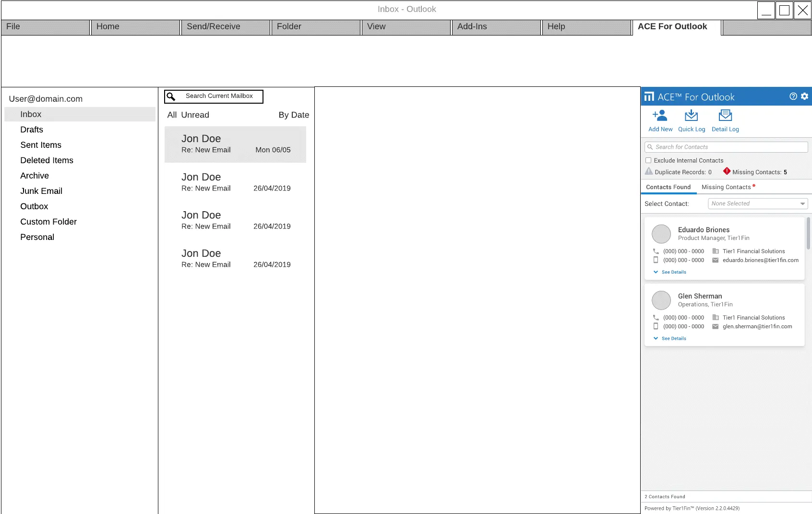Click the magnifier icon in Search for Contacts
The image size is (812, 514).
tap(650, 147)
